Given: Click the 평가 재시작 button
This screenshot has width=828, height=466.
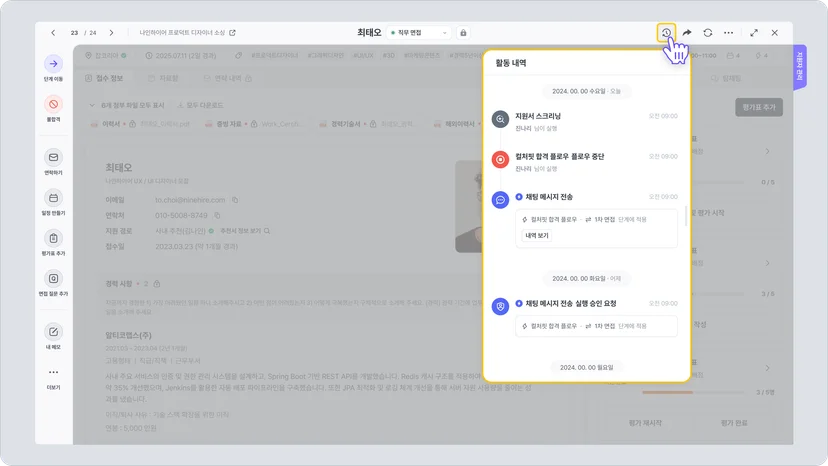Looking at the screenshot, I should click(x=645, y=423).
